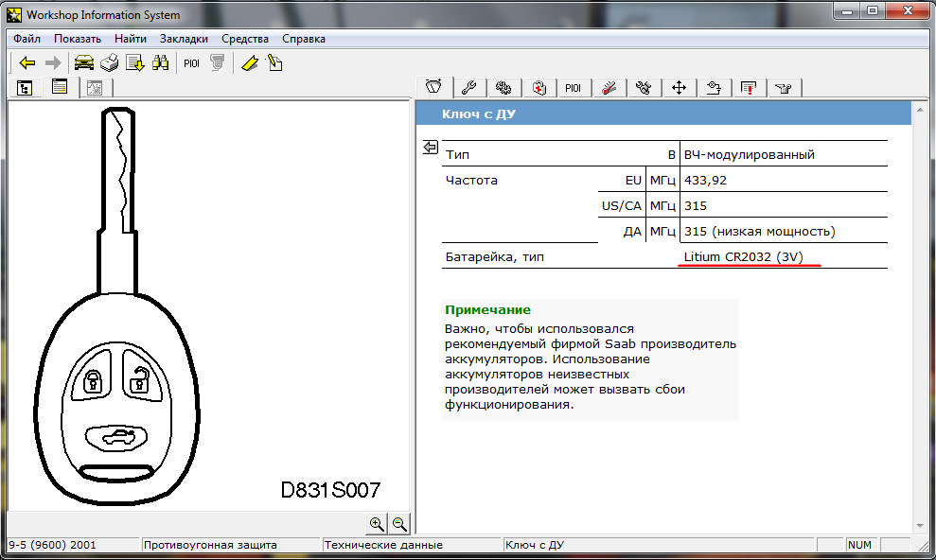Click the 'NUM' status bar indicator
936x560 pixels.
click(x=859, y=545)
